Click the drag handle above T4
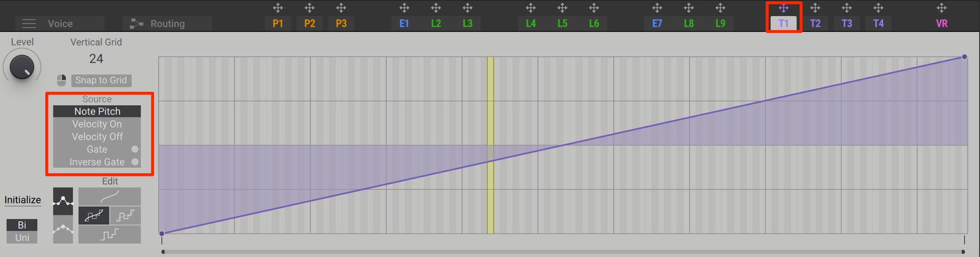The height and width of the screenshot is (257, 980). click(878, 8)
